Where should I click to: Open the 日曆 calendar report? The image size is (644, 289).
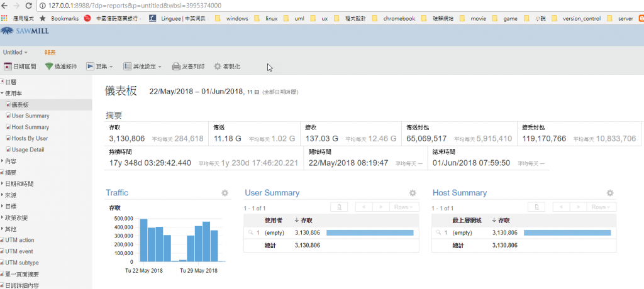click(x=11, y=82)
